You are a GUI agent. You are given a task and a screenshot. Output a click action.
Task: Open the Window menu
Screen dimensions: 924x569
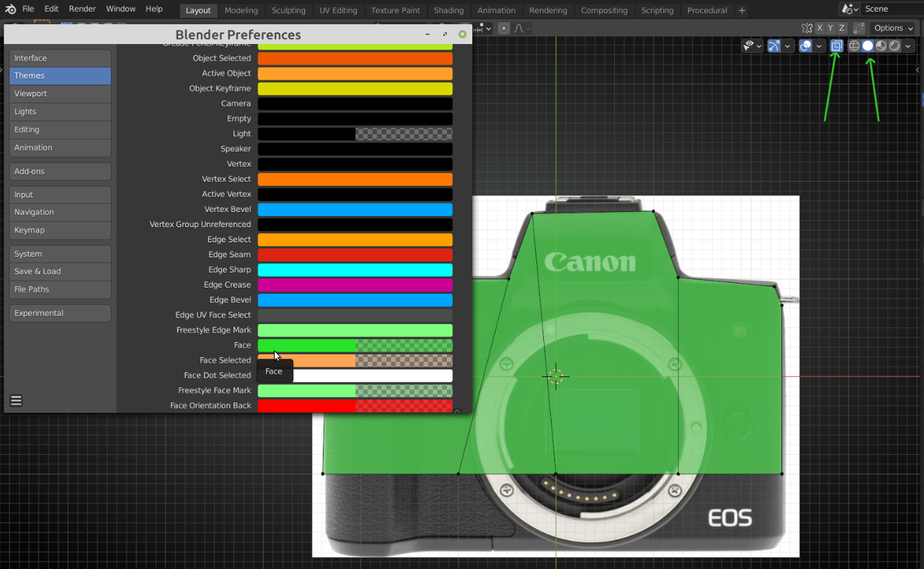coord(120,9)
